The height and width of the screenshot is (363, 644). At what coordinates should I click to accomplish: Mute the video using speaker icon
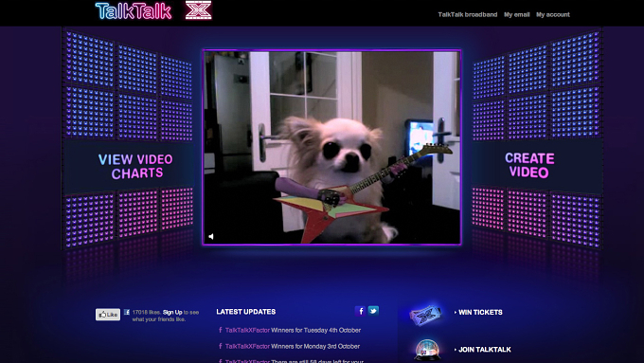tap(211, 236)
